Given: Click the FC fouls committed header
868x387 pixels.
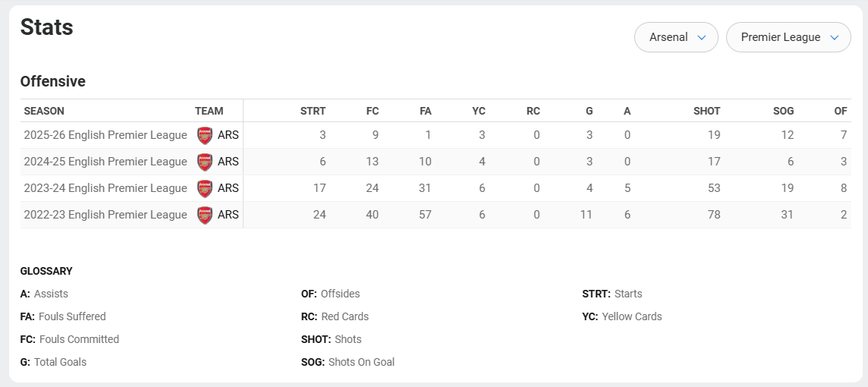Looking at the screenshot, I should [373, 111].
